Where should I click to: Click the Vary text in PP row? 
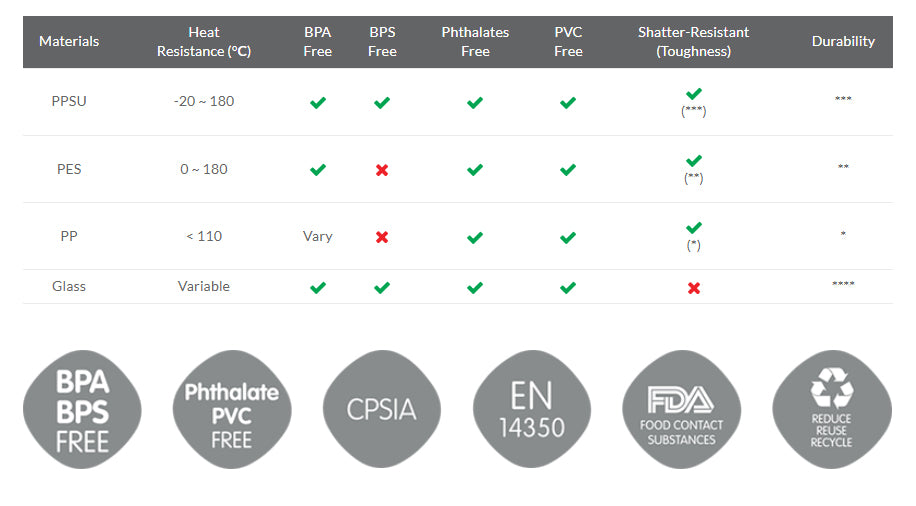pos(318,237)
